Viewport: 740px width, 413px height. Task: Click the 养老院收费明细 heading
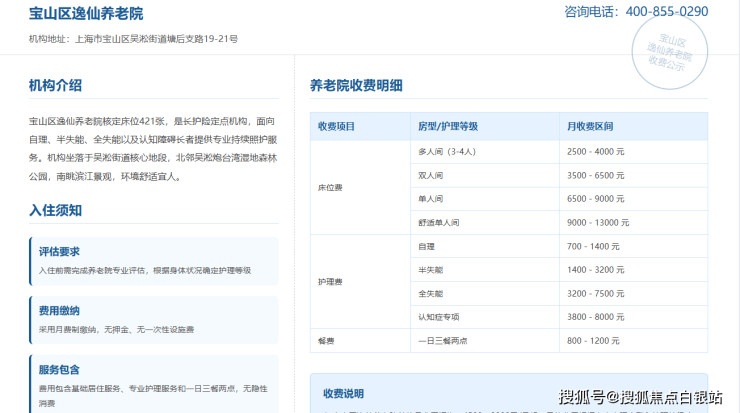(x=356, y=85)
